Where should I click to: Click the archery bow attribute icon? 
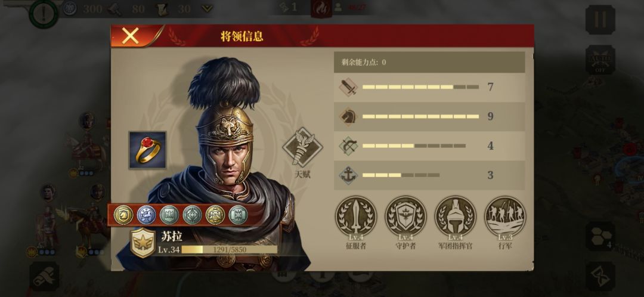point(348,146)
